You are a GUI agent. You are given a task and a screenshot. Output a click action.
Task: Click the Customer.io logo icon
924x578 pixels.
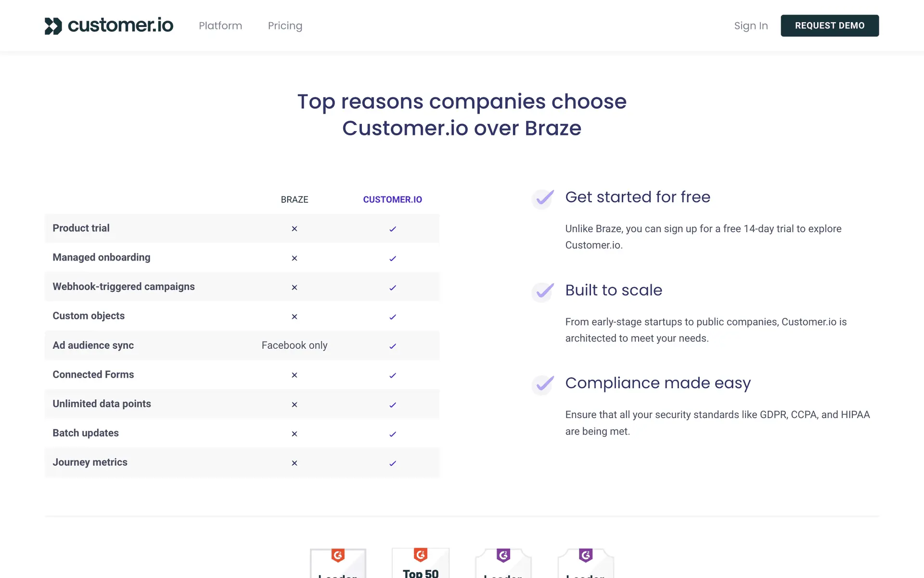53,26
